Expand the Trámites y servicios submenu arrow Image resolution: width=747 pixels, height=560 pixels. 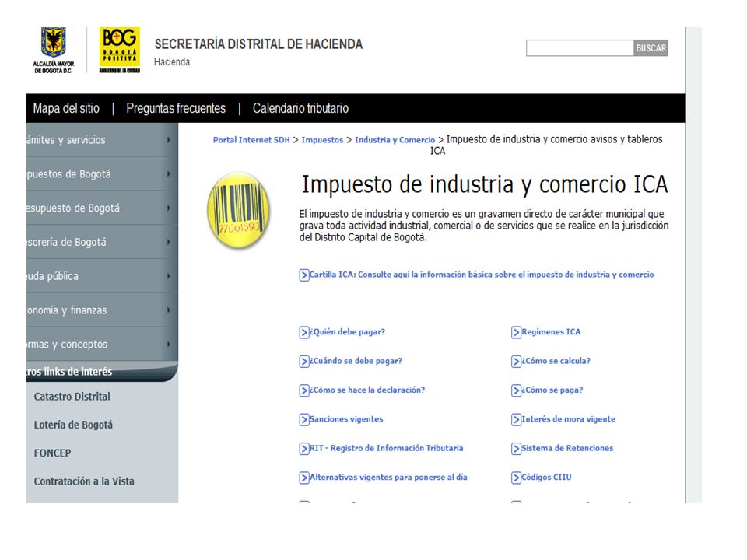coord(169,140)
